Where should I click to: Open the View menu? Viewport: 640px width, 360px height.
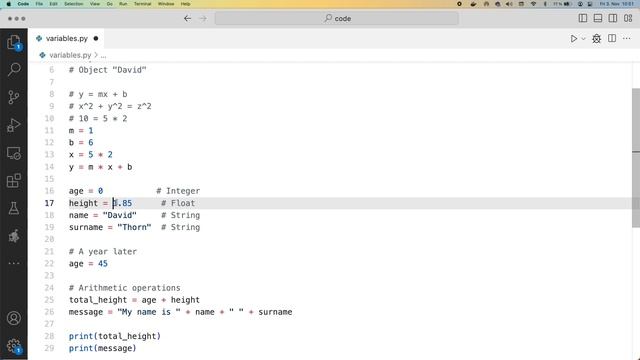pos(95,4)
